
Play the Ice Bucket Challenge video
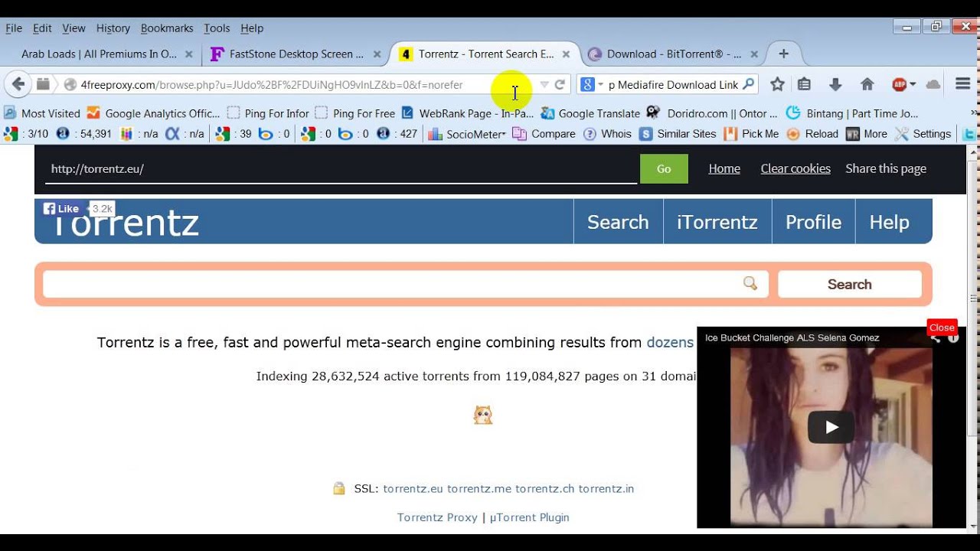(x=831, y=427)
